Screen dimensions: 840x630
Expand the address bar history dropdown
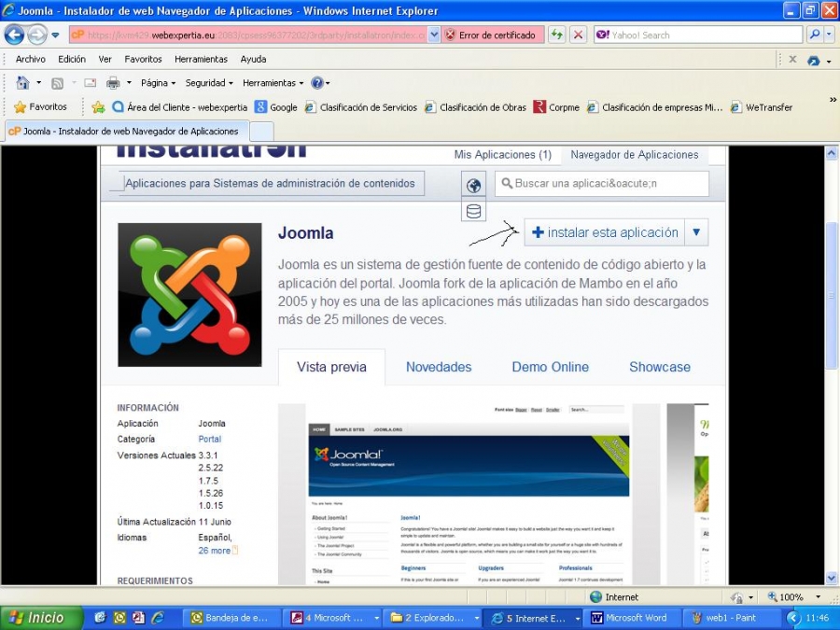(x=434, y=35)
